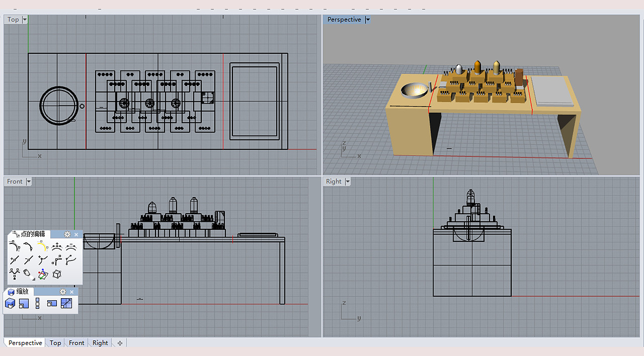The image size is (644, 356).
Task: Add a new viewport tab with plus
Action: tap(120, 343)
